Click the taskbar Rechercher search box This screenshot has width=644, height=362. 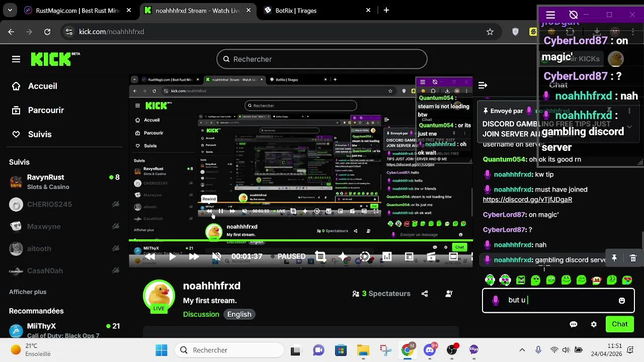coord(229,350)
